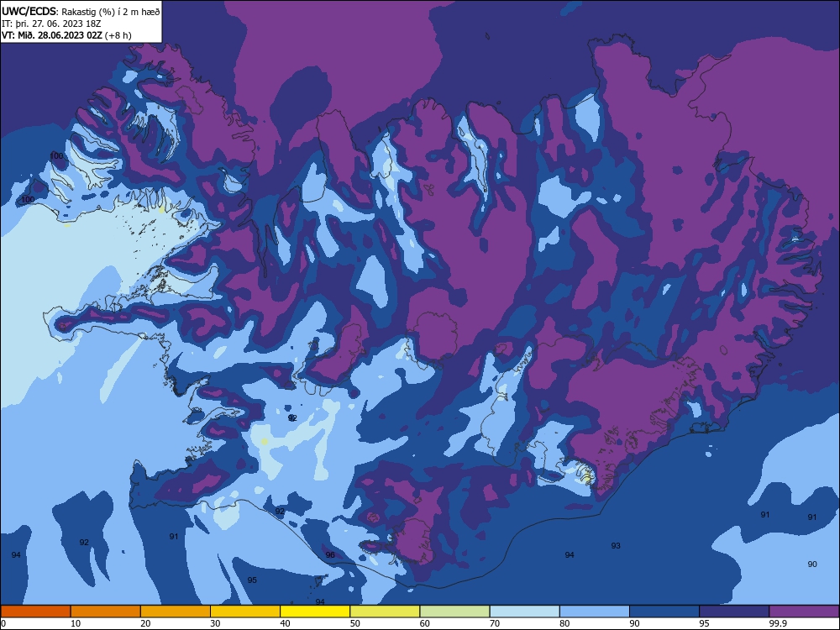The width and height of the screenshot is (840, 630).
Task: Click the '30' legend tick label
Action: 215,623
